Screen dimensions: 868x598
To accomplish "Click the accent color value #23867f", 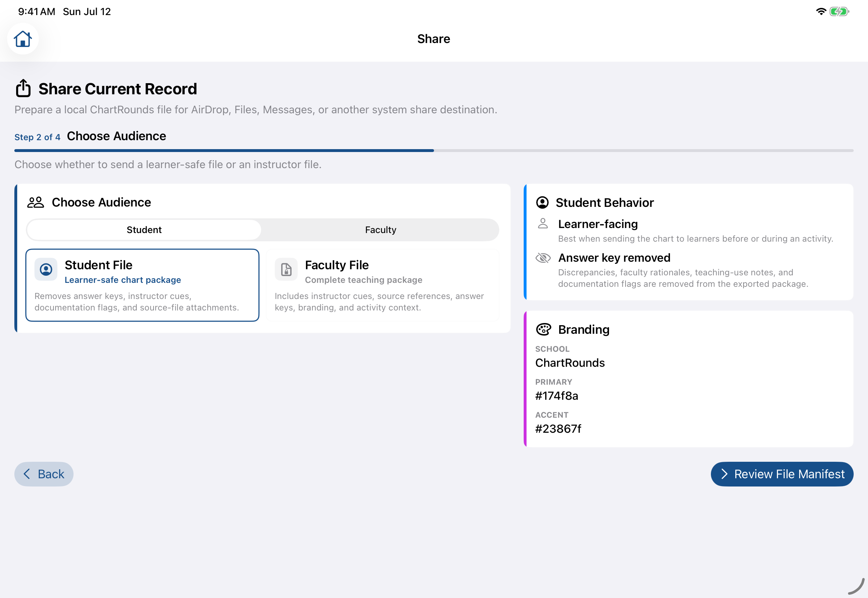I will [558, 429].
